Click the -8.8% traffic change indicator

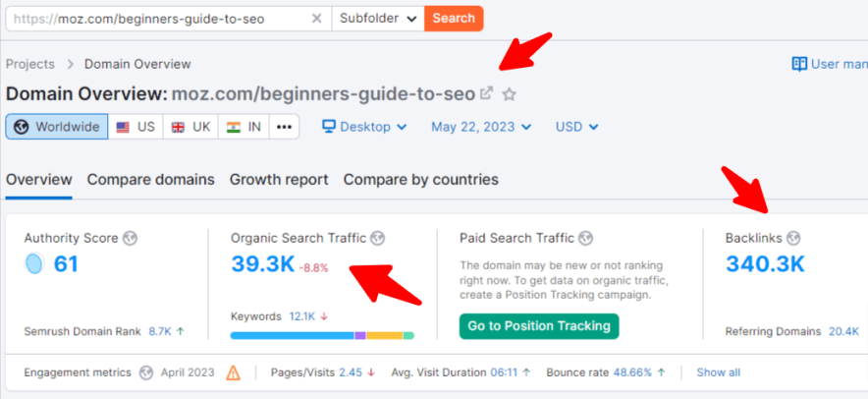point(313,268)
